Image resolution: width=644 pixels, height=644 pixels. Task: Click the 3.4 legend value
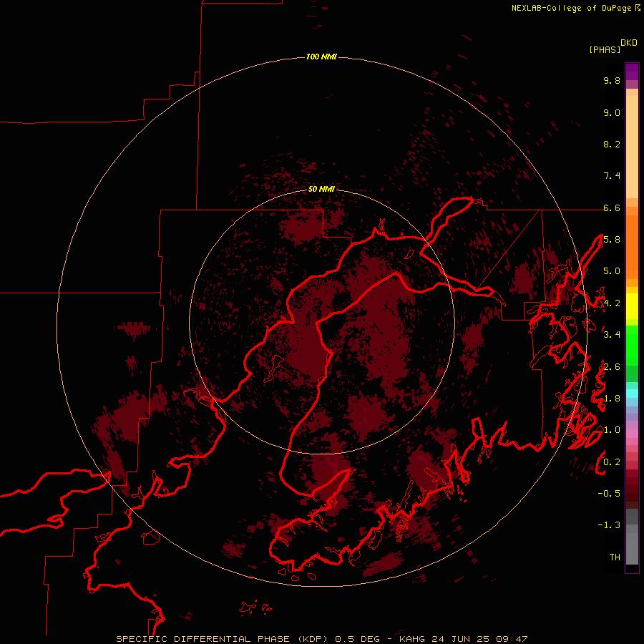coord(612,335)
